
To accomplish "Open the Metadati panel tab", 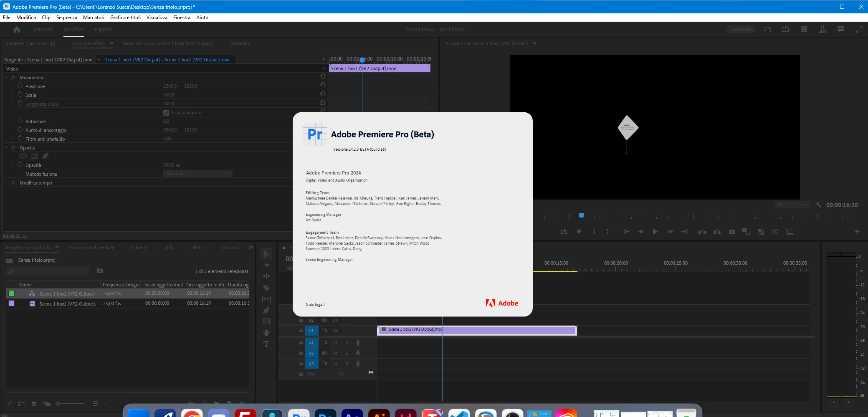I will [x=240, y=43].
